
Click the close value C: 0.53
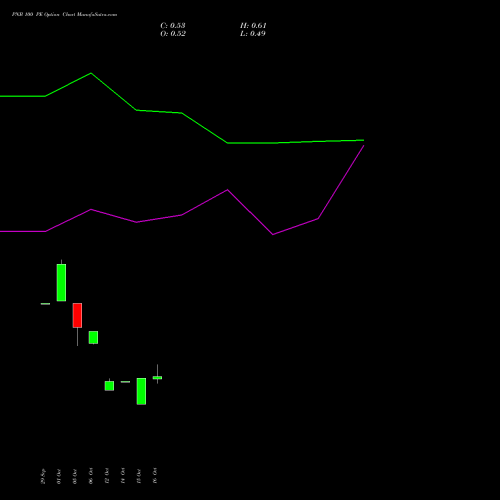[173, 26]
